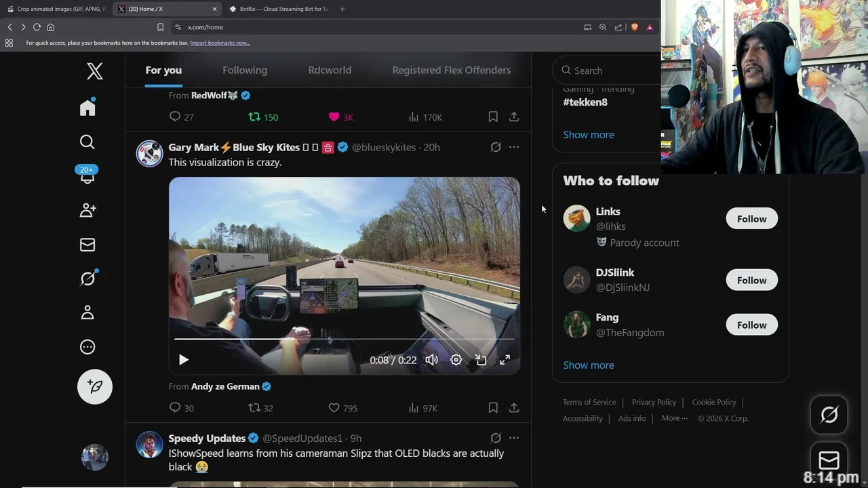Open Gary Mark profile avatar
Viewport: 868px width, 488px height.
[x=149, y=153]
